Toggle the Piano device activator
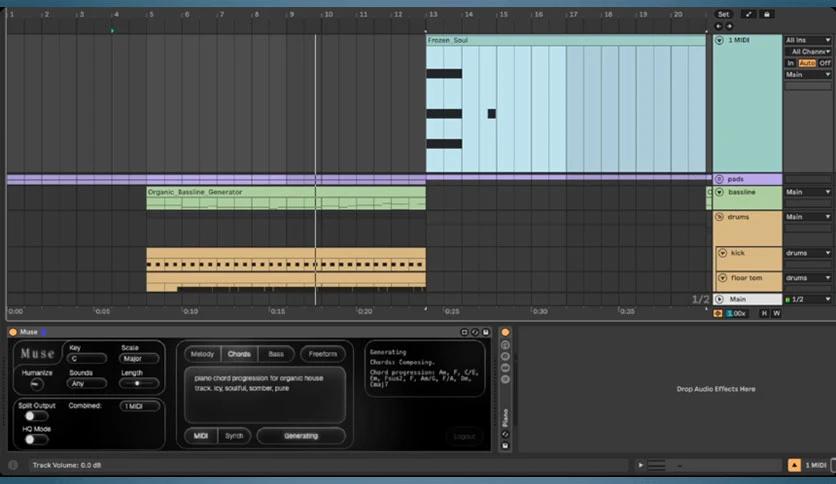Screen dimensions: 836x484 coord(505,332)
